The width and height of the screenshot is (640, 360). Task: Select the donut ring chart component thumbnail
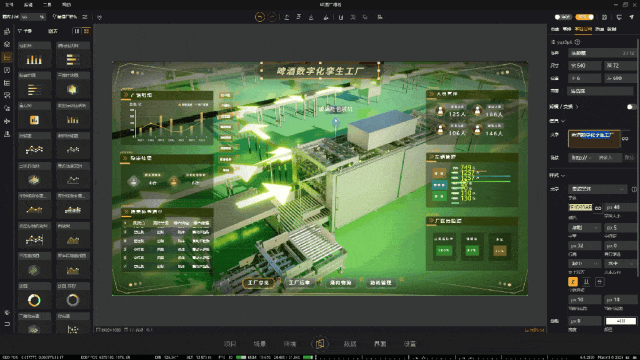coord(34,300)
